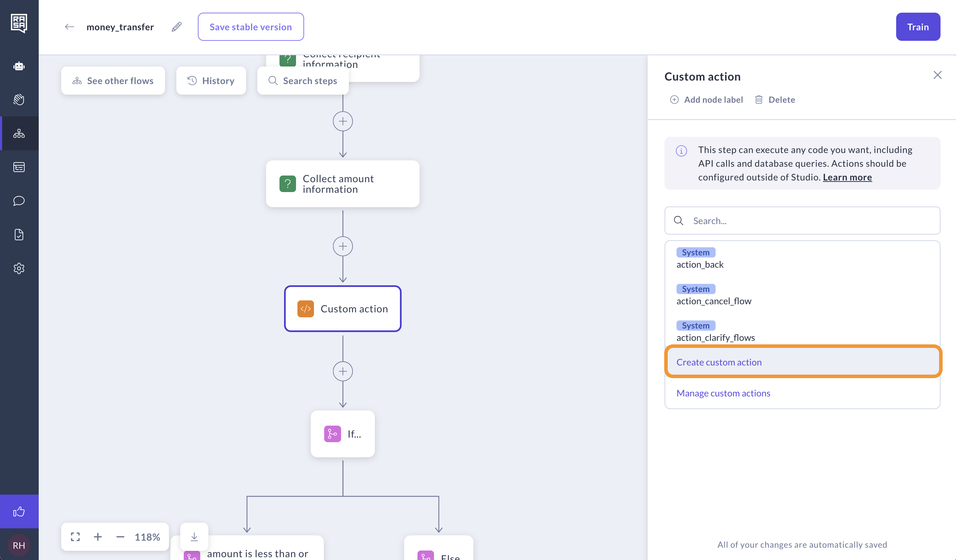Select action_back system action
This screenshot has width=956, height=560.
699,265
